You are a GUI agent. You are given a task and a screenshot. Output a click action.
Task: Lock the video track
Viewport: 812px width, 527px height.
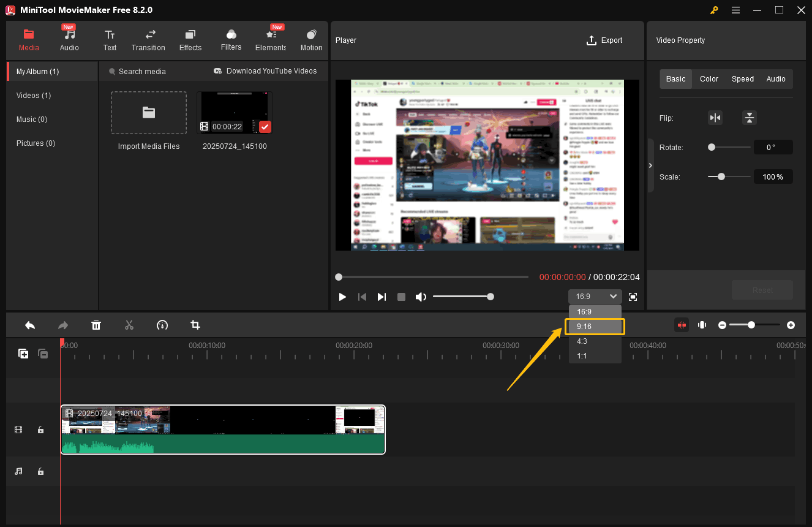coord(40,430)
